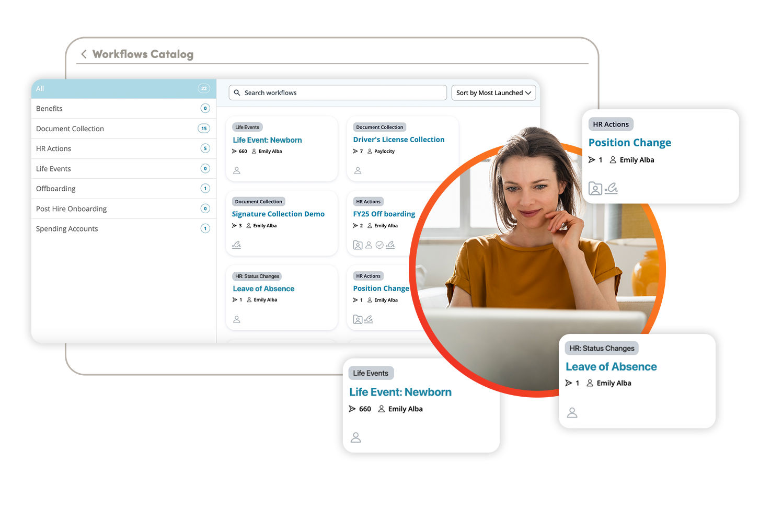Filter by the Offboarding category
The width and height of the screenshot is (771, 532).
[123, 189]
